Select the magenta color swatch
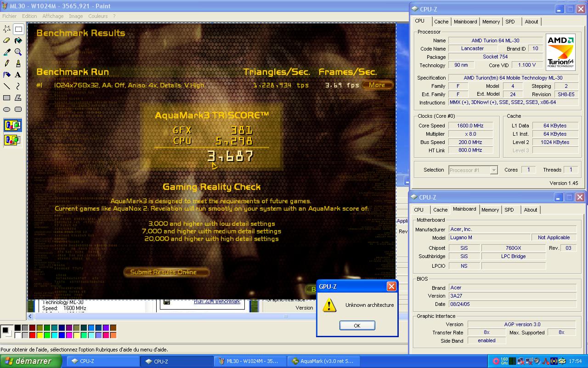Image resolution: width=588 pixels, height=368 pixels. [69, 335]
